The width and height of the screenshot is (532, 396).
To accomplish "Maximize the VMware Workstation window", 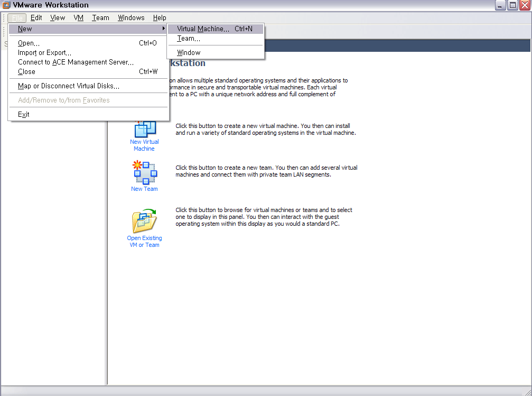I will tap(512, 5).
